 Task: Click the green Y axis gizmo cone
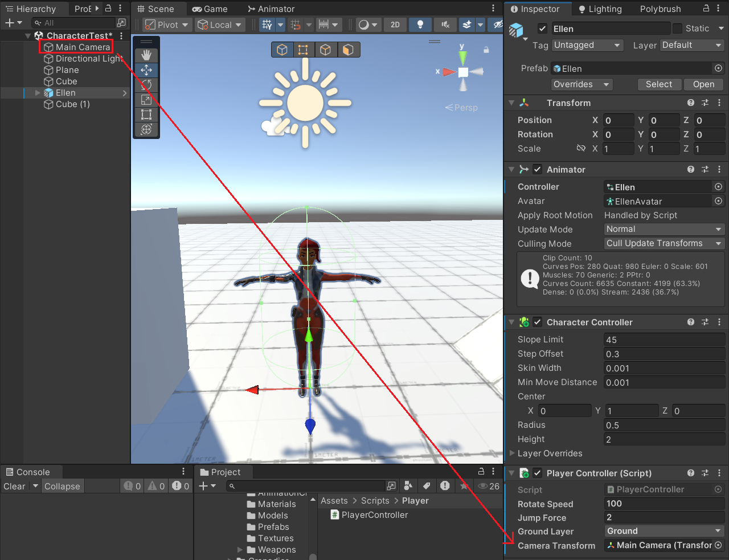click(462, 57)
